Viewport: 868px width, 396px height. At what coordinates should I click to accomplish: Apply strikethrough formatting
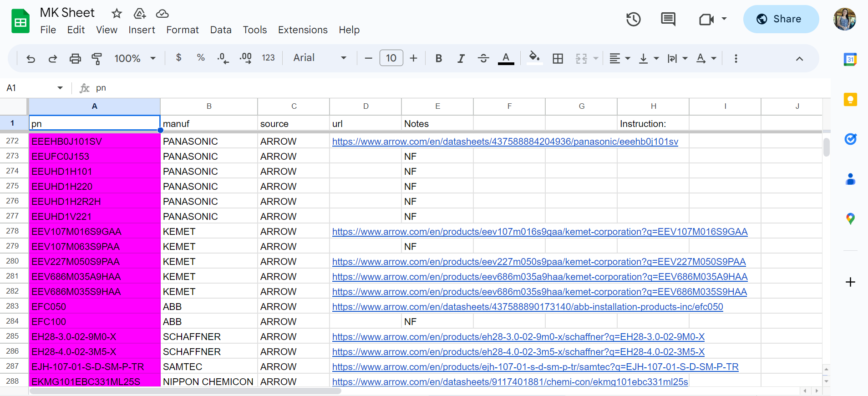483,58
